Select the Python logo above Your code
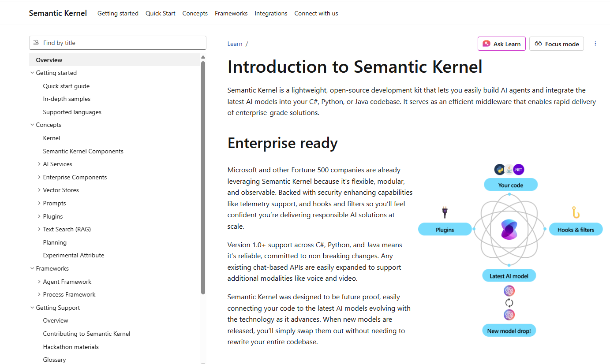 pyautogui.click(x=499, y=169)
